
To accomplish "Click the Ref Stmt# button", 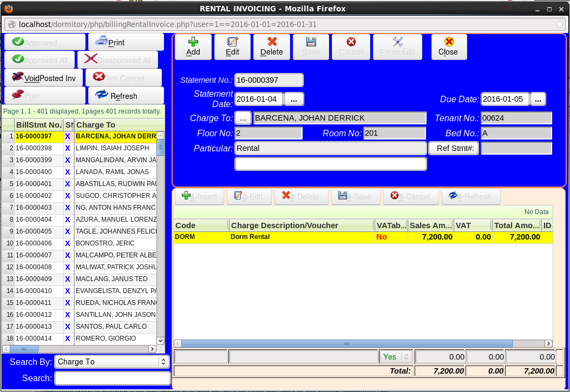I will (454, 148).
